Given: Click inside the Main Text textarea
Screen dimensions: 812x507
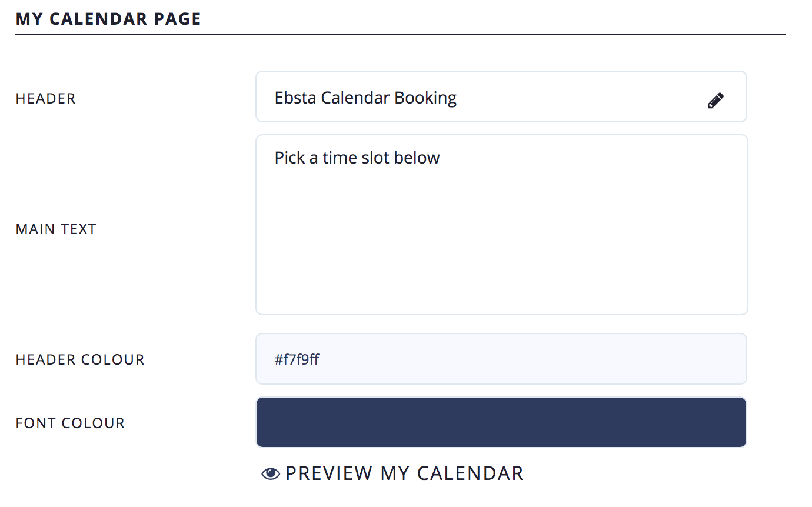Looking at the screenshot, I should (501, 235).
